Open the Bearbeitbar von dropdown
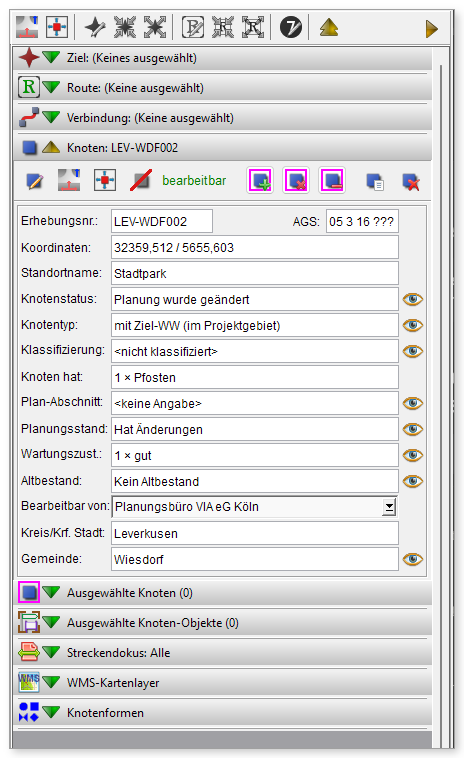The image size is (464, 758). [389, 507]
